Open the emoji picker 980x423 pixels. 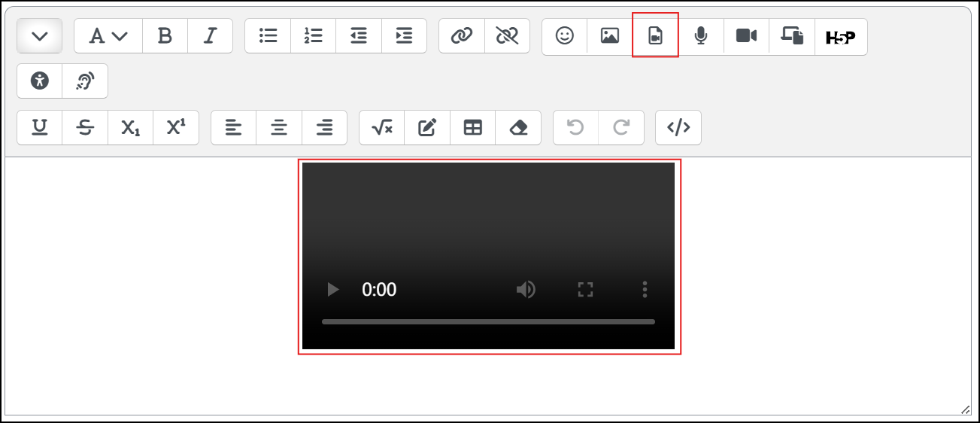pos(565,36)
